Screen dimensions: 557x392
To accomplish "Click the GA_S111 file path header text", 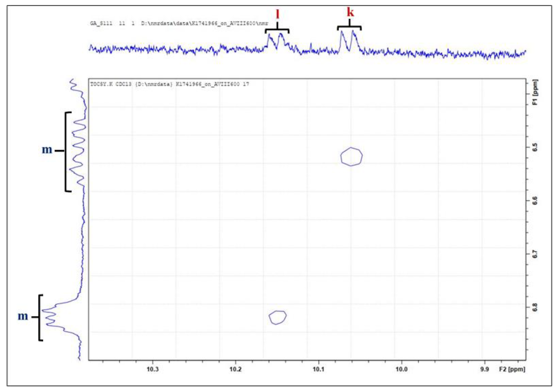I will (x=179, y=23).
